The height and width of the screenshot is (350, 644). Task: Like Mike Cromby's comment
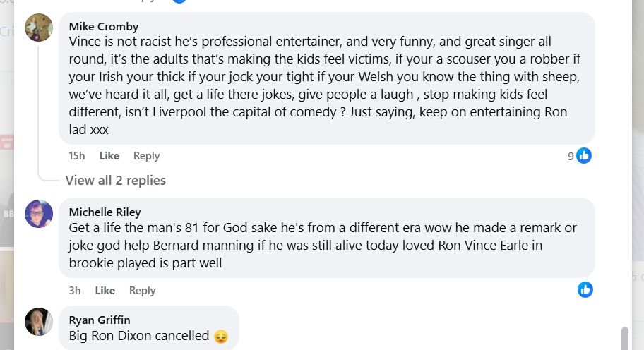point(109,156)
